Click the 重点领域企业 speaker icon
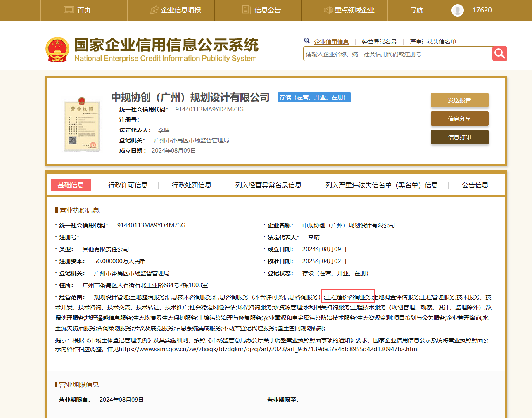Screen dimensions: 532x418 pos(328,10)
